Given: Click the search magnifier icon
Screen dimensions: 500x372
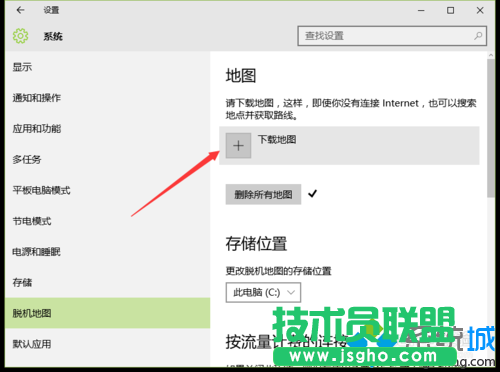Looking at the screenshot, I should tap(478, 36).
